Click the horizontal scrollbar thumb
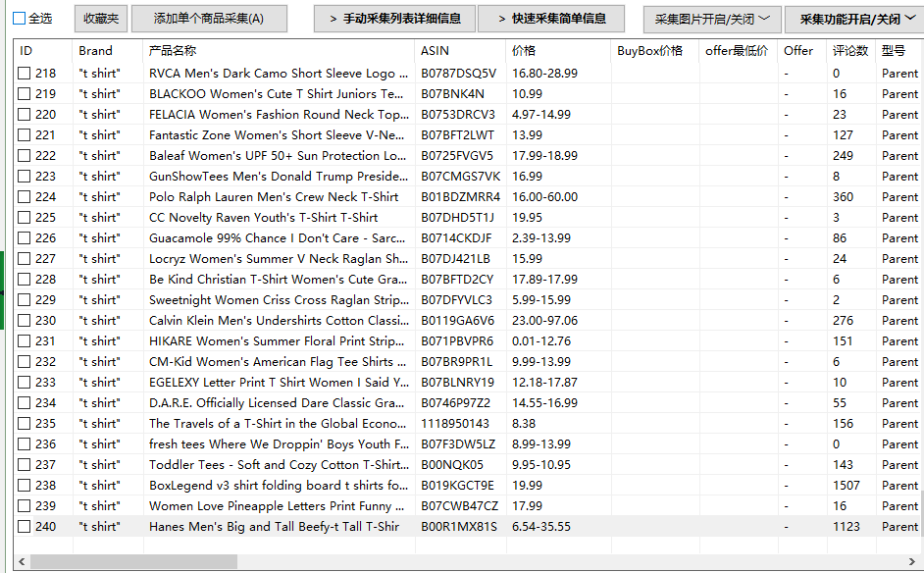Viewport: 924px width, 573px height. tap(133, 562)
